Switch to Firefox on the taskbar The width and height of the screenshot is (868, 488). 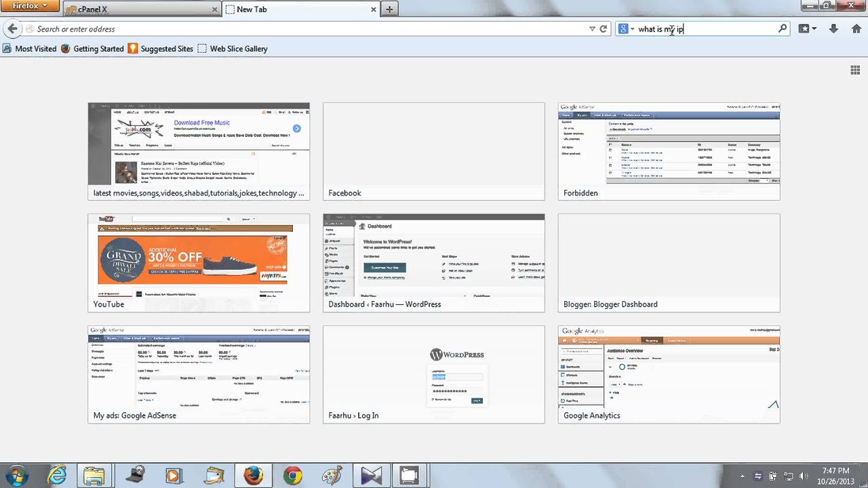point(253,476)
